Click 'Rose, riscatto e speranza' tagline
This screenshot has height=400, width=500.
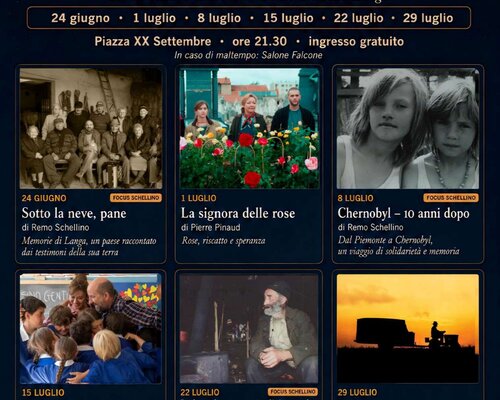pyautogui.click(x=223, y=241)
